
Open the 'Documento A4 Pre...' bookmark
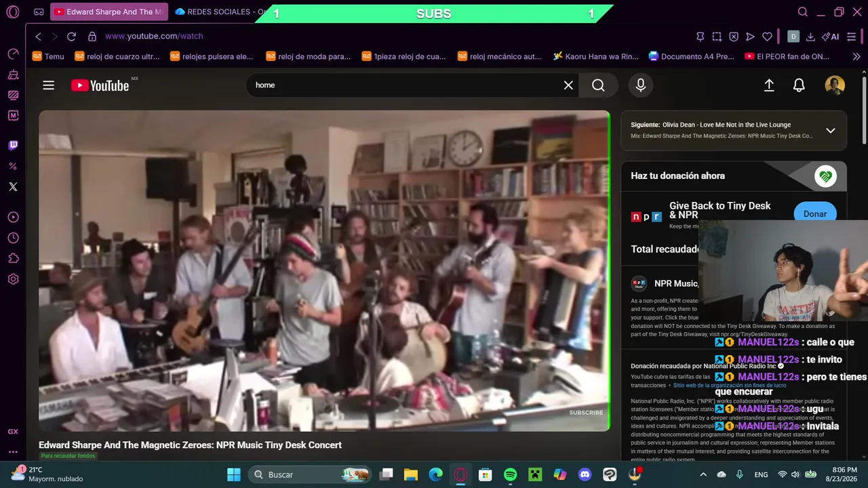pos(691,56)
